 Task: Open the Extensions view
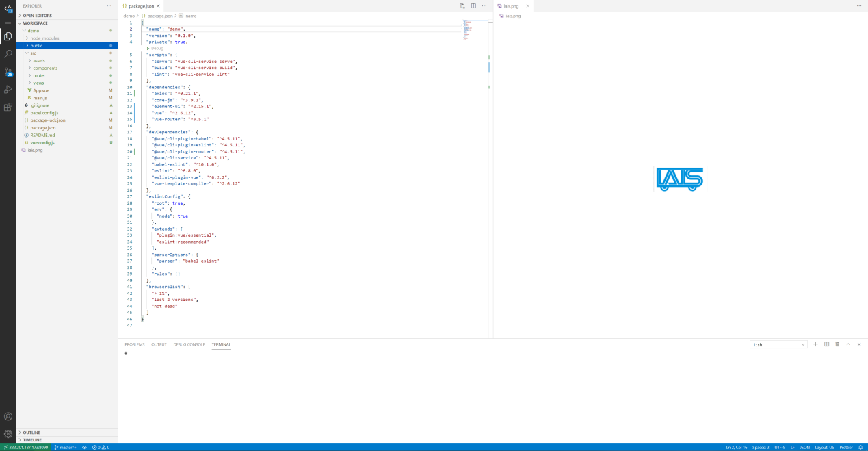pos(8,107)
